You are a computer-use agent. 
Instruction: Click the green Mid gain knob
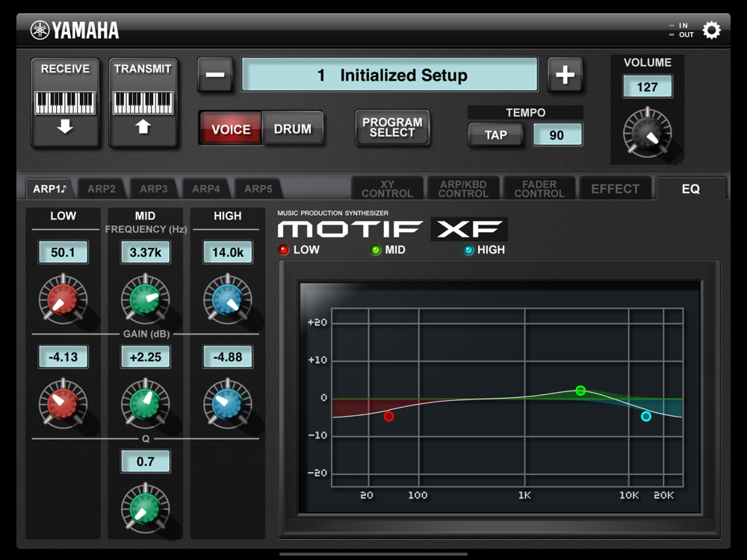[146, 403]
